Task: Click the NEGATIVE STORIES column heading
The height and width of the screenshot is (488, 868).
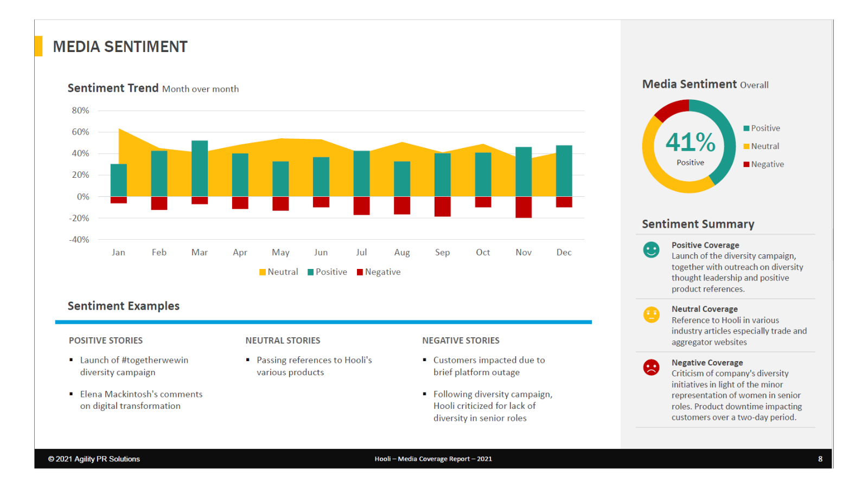Action: pos(461,341)
